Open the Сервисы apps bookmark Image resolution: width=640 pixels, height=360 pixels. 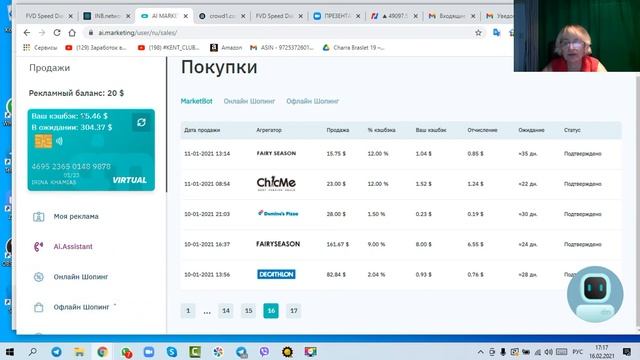40,48
